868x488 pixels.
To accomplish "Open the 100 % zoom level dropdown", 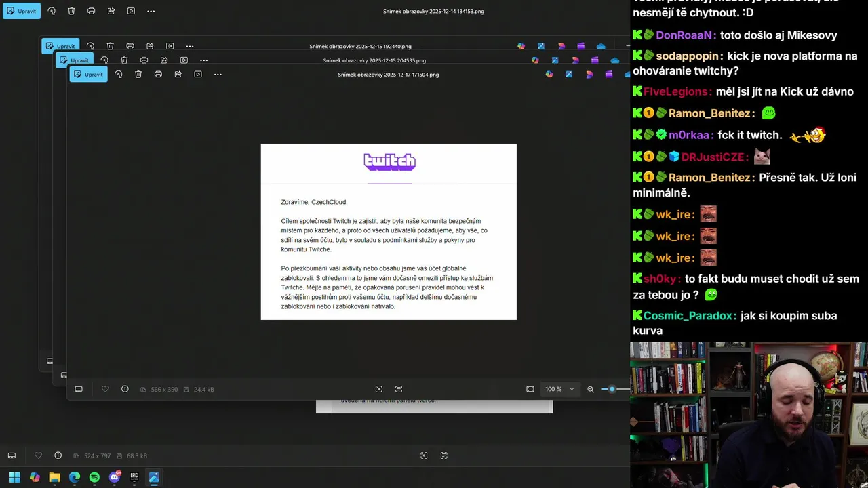I will pos(560,389).
